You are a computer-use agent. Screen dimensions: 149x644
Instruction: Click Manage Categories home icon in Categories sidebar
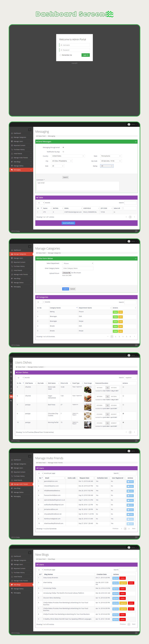click(x=12, y=254)
